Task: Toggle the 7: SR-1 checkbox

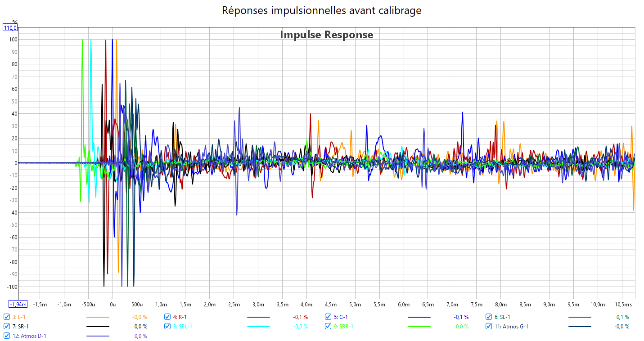Action: point(7,326)
